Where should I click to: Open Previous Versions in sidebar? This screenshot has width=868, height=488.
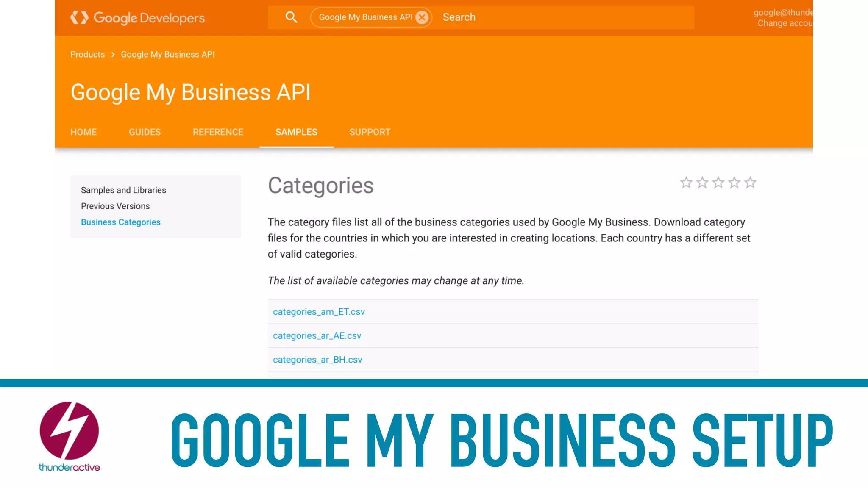(115, 206)
